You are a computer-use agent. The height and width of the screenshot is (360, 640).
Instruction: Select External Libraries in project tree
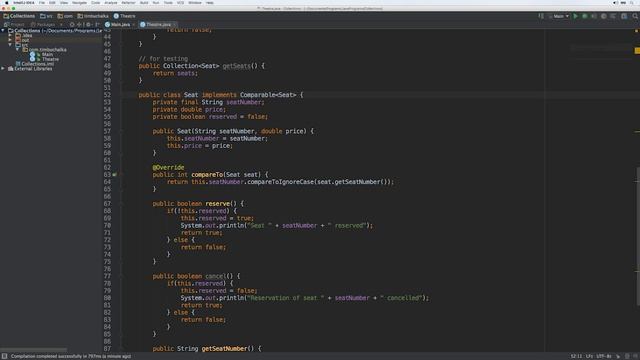coord(30,69)
